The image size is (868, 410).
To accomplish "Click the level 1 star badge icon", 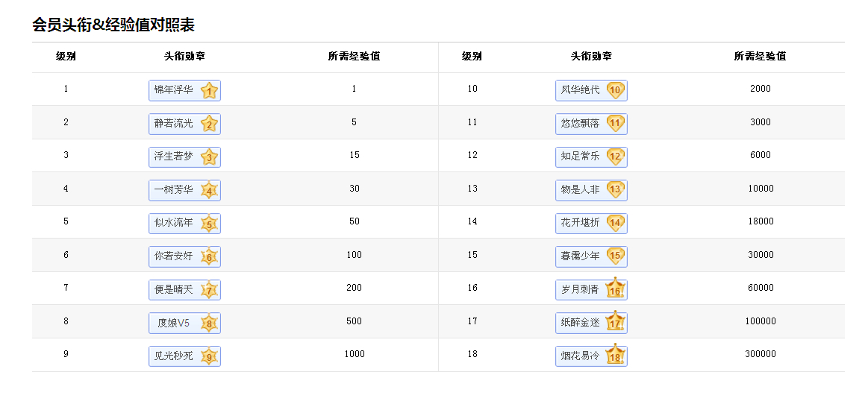I will [210, 91].
